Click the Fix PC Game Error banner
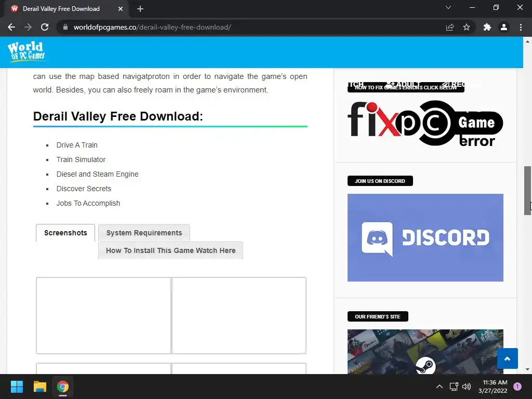Screen dimensions: 532x399 (x=425, y=124)
